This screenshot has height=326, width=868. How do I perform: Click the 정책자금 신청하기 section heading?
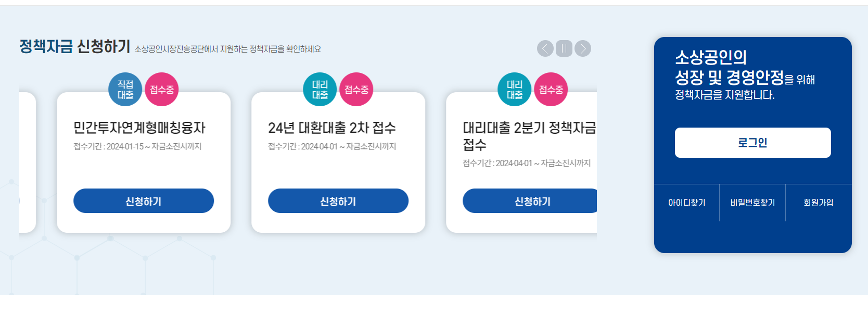[73, 47]
